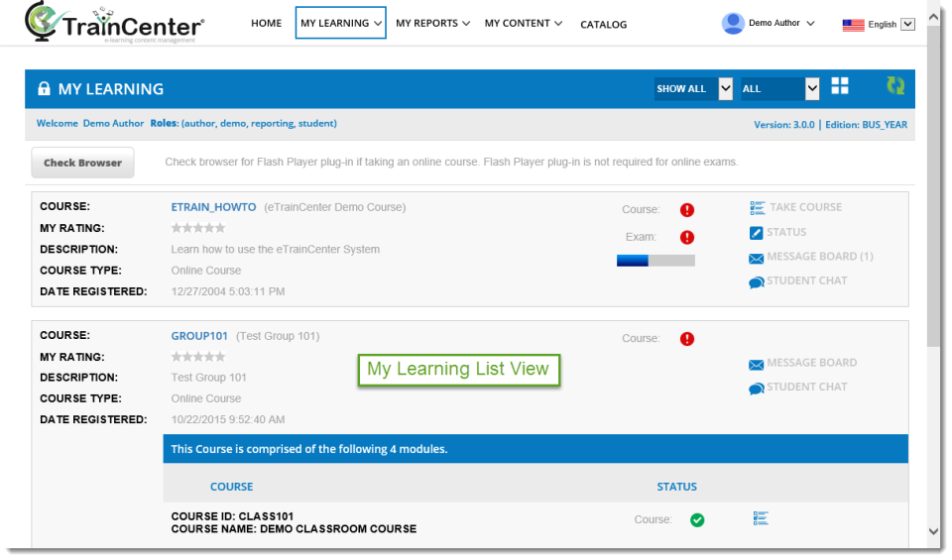Screen dimensions: 952x560
Task: Switch to grid view icon
Action: (840, 86)
